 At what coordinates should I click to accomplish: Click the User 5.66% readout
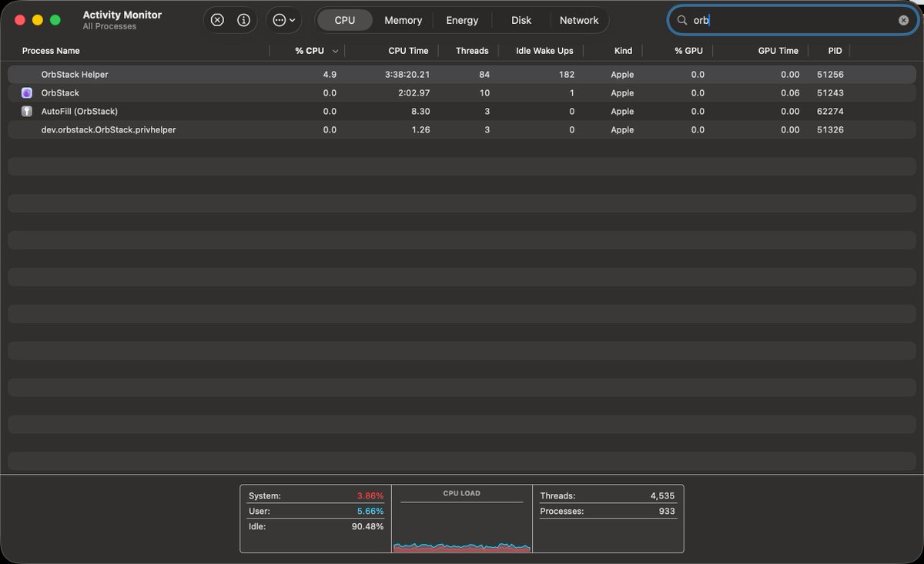tap(370, 511)
